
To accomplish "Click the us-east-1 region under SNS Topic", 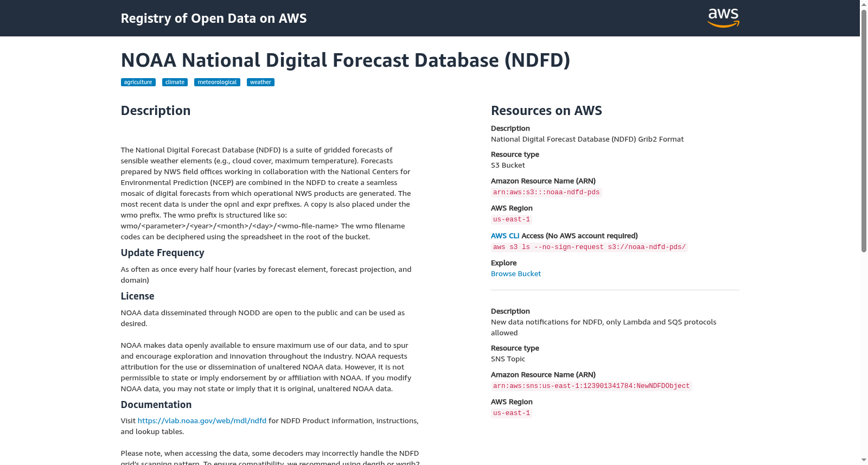I will (x=512, y=413).
